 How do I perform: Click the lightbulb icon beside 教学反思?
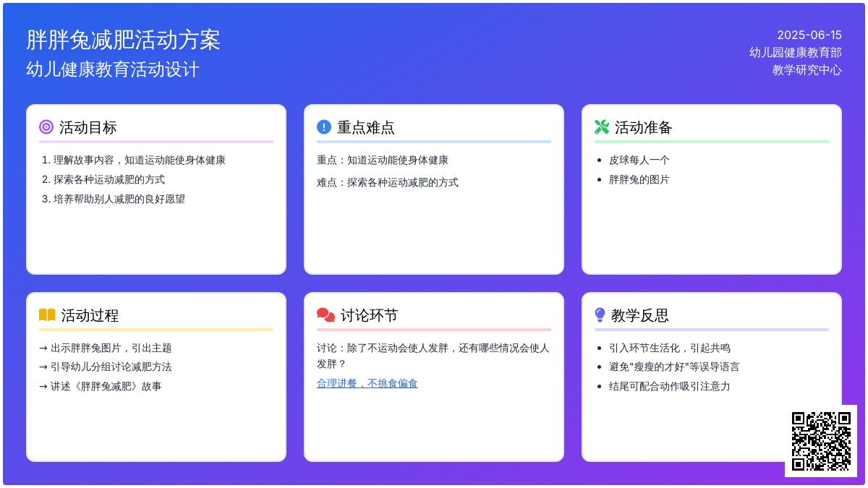point(600,315)
